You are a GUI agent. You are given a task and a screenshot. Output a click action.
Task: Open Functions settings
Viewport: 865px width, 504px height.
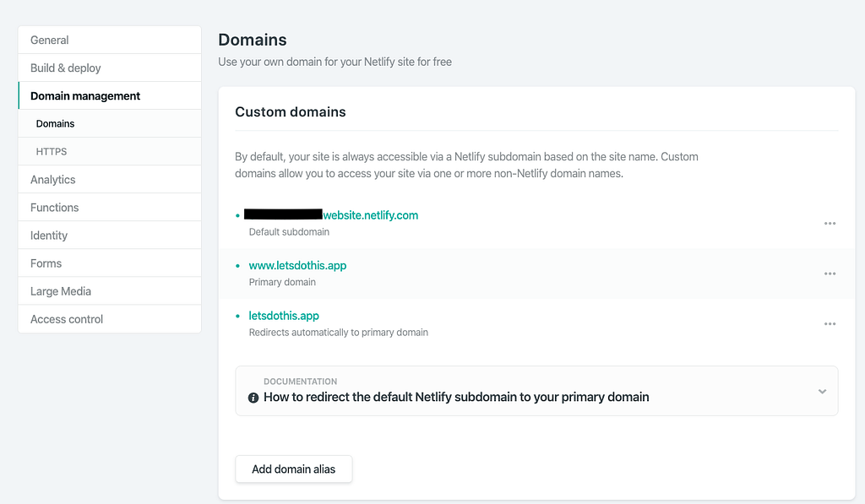pos(109,208)
